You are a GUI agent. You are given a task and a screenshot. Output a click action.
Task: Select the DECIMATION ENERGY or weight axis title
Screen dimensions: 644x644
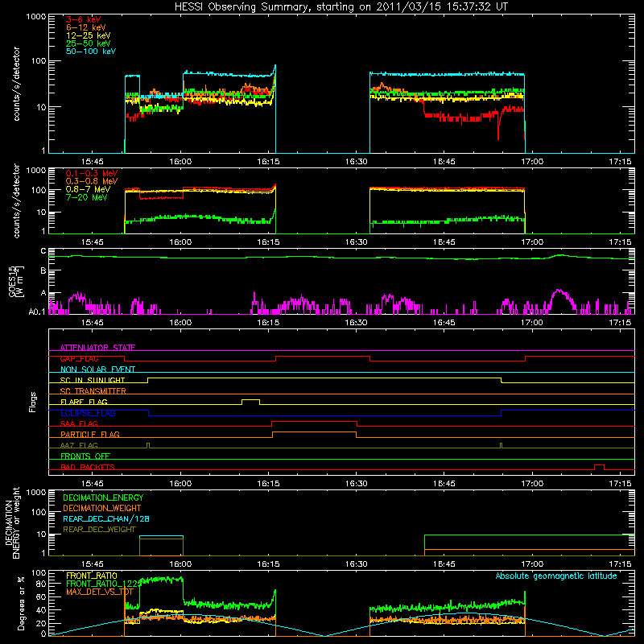coord(12,523)
